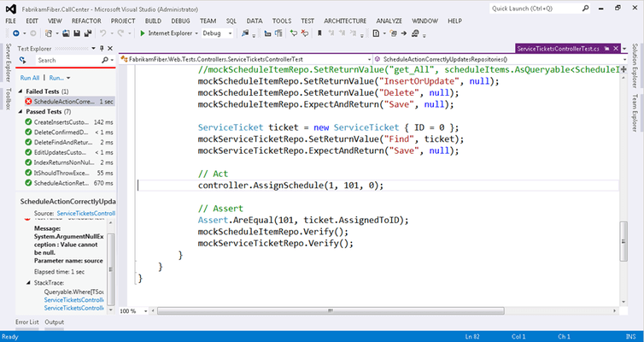Click the failed ScheduleActionCorre test red icon
The image size is (644, 342).
[28, 102]
